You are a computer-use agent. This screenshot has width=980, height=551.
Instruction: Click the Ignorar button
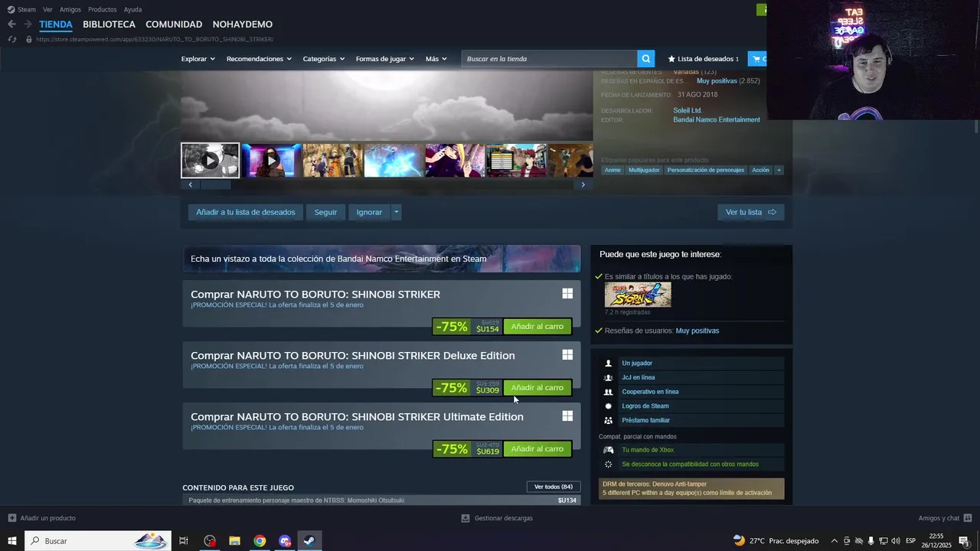(x=369, y=212)
